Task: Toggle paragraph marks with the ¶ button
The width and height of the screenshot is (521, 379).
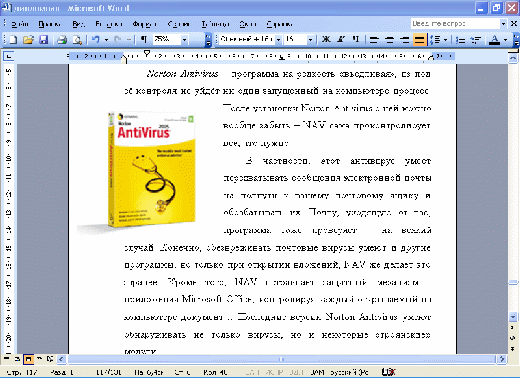Action: coord(144,40)
